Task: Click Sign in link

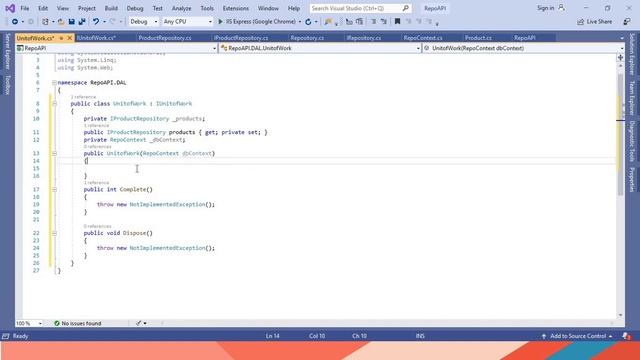Action: click(x=545, y=8)
